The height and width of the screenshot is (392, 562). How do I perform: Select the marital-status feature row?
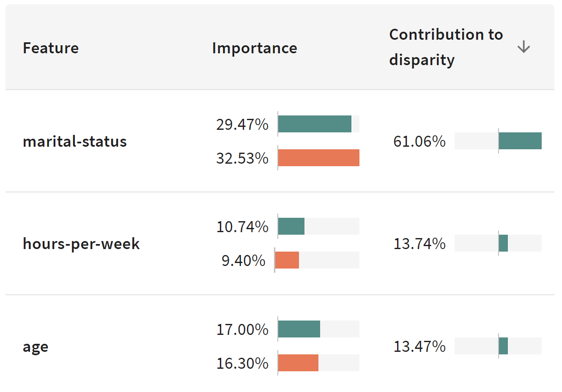75,141
